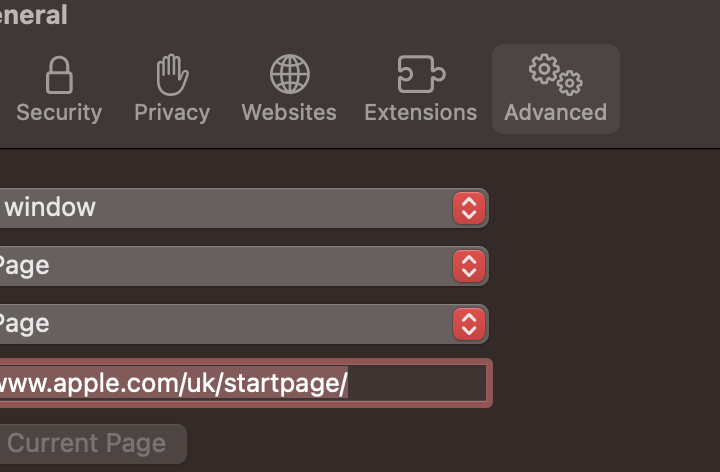Open the Security padlock icon pane

(x=59, y=76)
